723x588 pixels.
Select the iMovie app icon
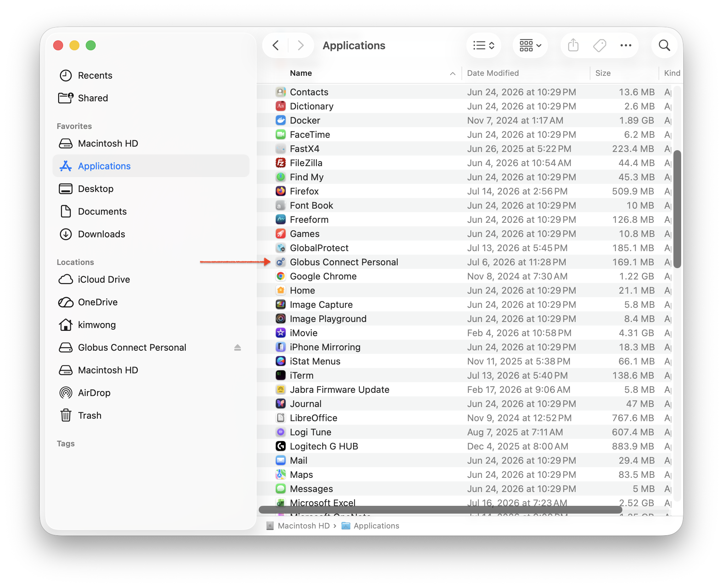click(281, 333)
